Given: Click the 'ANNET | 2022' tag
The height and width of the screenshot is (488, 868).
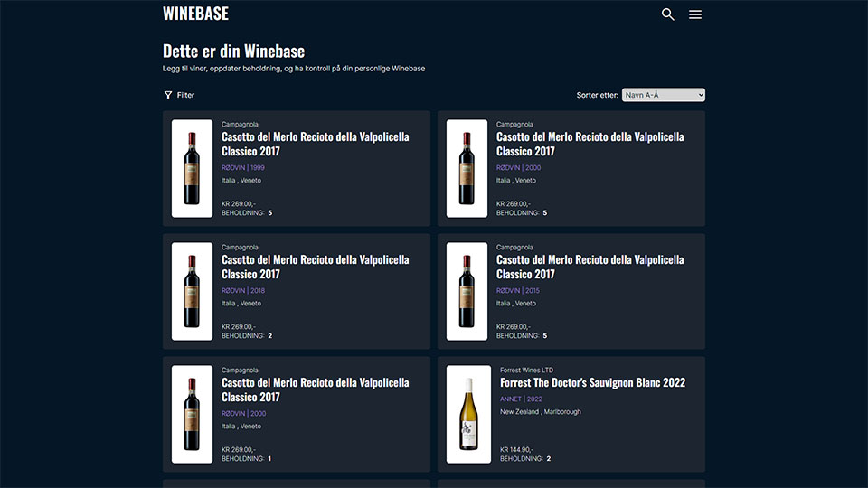Looking at the screenshot, I should click(x=521, y=399).
